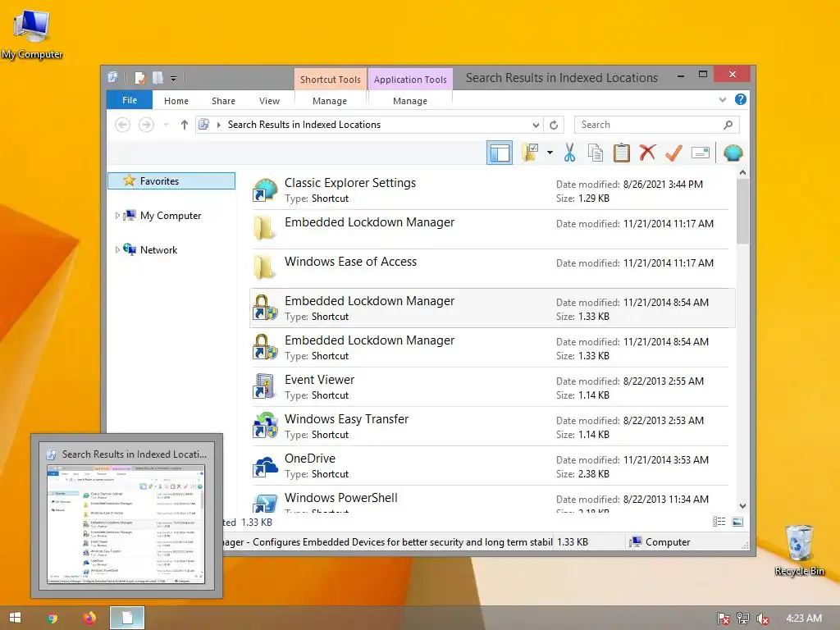This screenshot has width=840, height=630.
Task: Click the Forward navigation arrow
Action: [x=146, y=125]
